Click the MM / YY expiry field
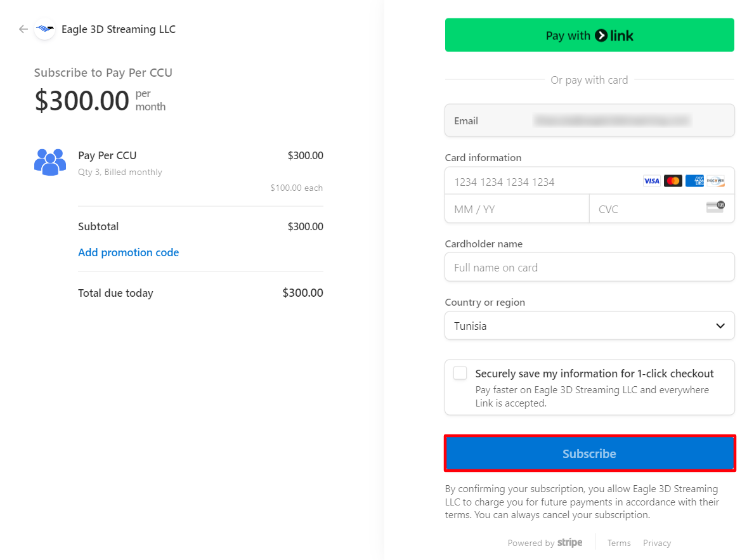 (x=516, y=209)
